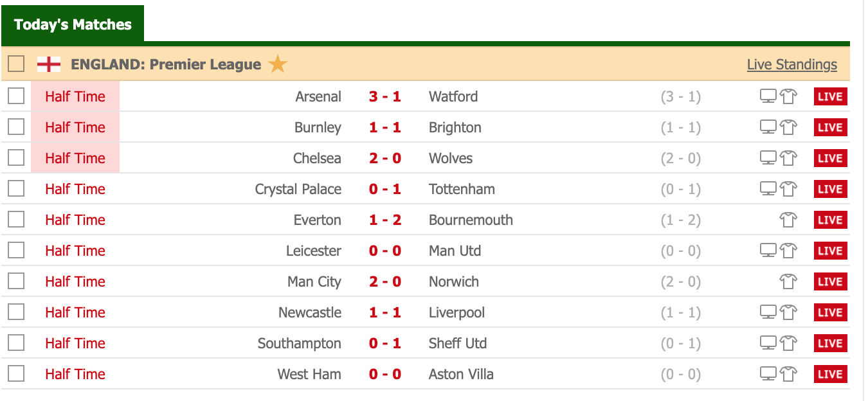Screen dimensions: 868x401
Task: Open lineups shirt icon for Burnley vs Brighton
Action: coord(789,127)
